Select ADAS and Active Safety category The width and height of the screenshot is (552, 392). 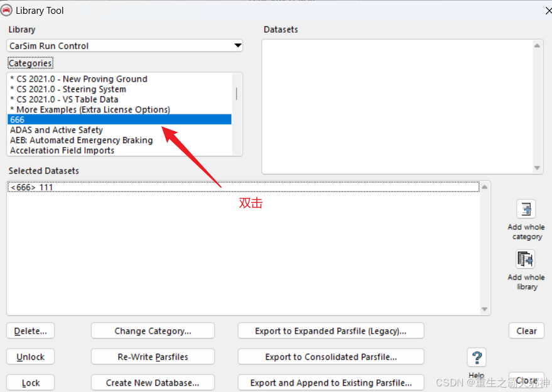coord(119,130)
